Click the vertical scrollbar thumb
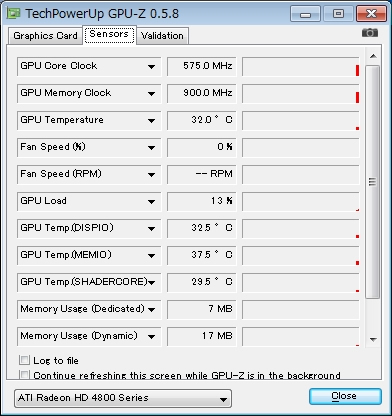This screenshot has height=416, width=392. [373, 182]
